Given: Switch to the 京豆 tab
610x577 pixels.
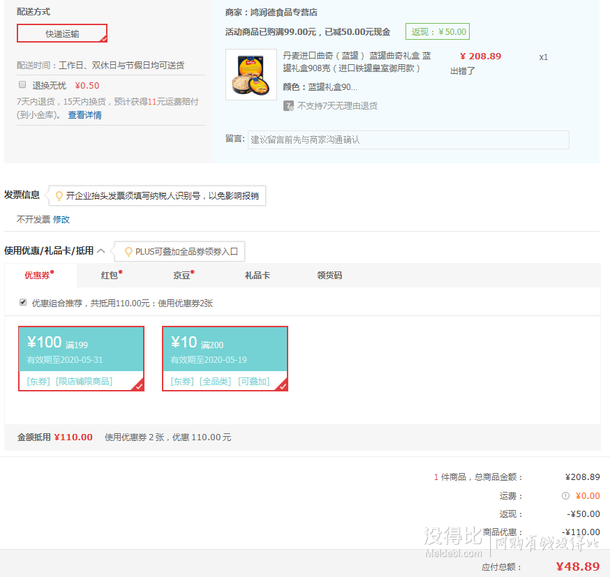Looking at the screenshot, I should (x=183, y=275).
